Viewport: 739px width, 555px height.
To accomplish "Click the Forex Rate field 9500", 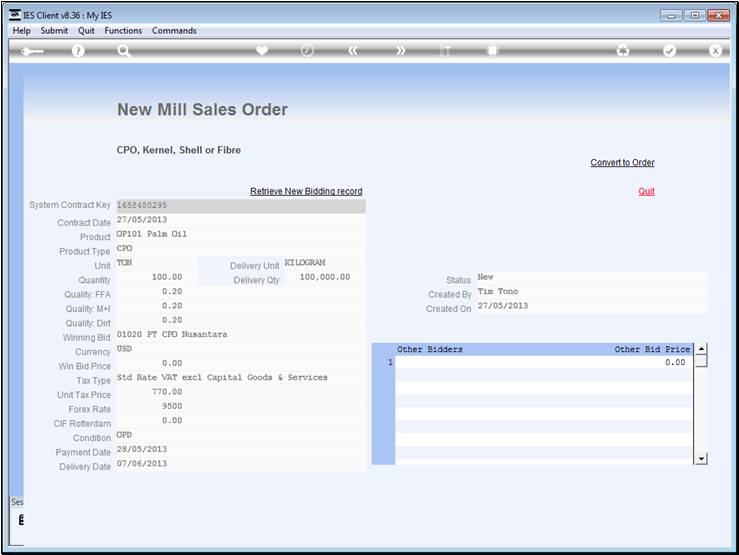I will click(x=241, y=407).
